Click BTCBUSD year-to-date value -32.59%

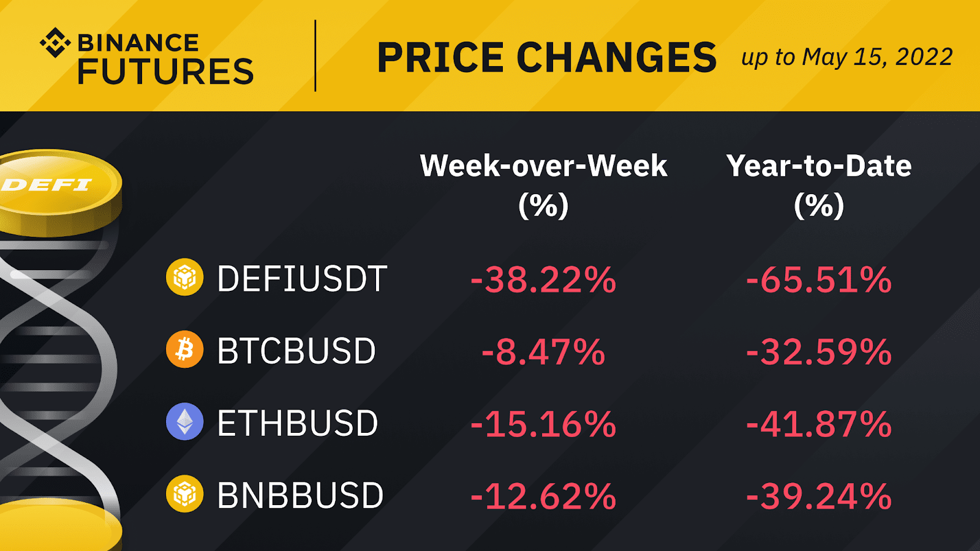pos(819,352)
